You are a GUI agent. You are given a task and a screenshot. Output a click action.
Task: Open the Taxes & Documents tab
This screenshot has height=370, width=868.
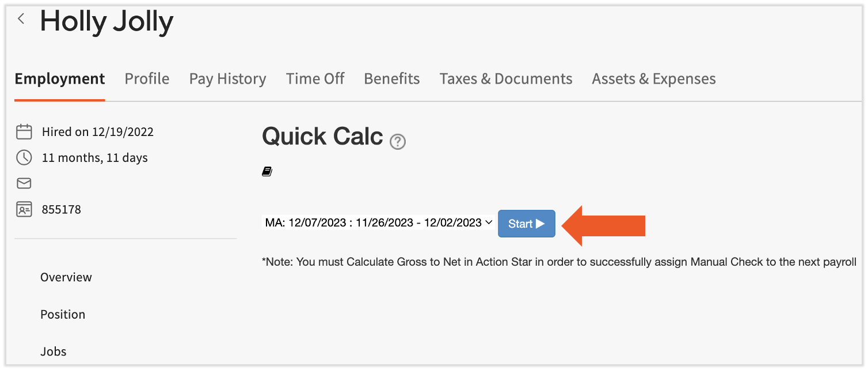(x=505, y=78)
